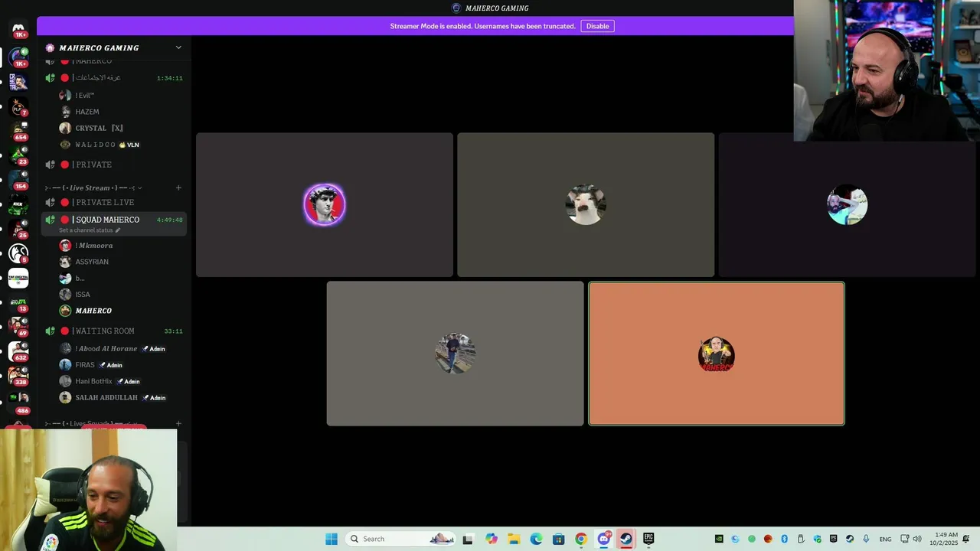Open Task View from taskbar
The width and height of the screenshot is (980, 551).
[x=468, y=539]
